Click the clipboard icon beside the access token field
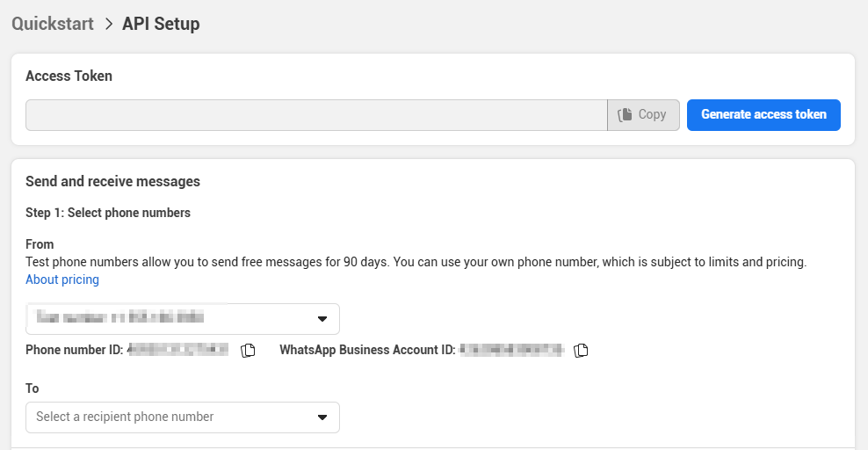868x450 pixels. [x=626, y=115]
